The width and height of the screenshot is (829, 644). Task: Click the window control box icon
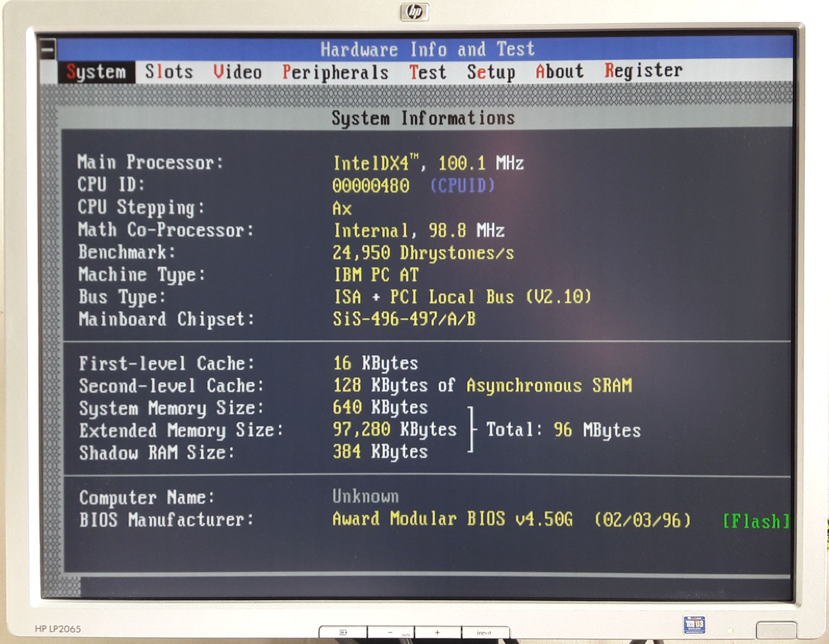pyautogui.click(x=48, y=49)
